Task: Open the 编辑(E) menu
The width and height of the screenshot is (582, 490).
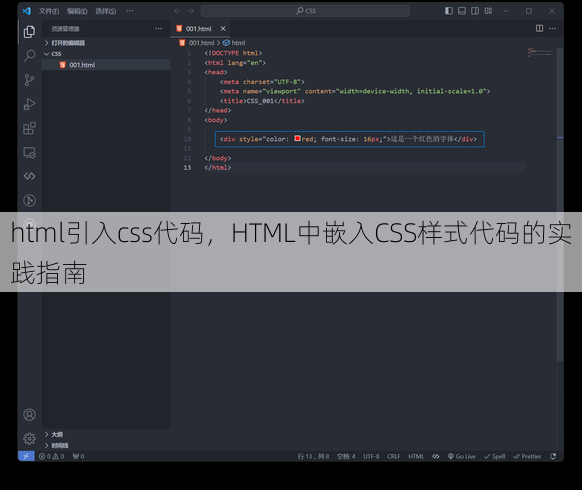Action: 77,11
